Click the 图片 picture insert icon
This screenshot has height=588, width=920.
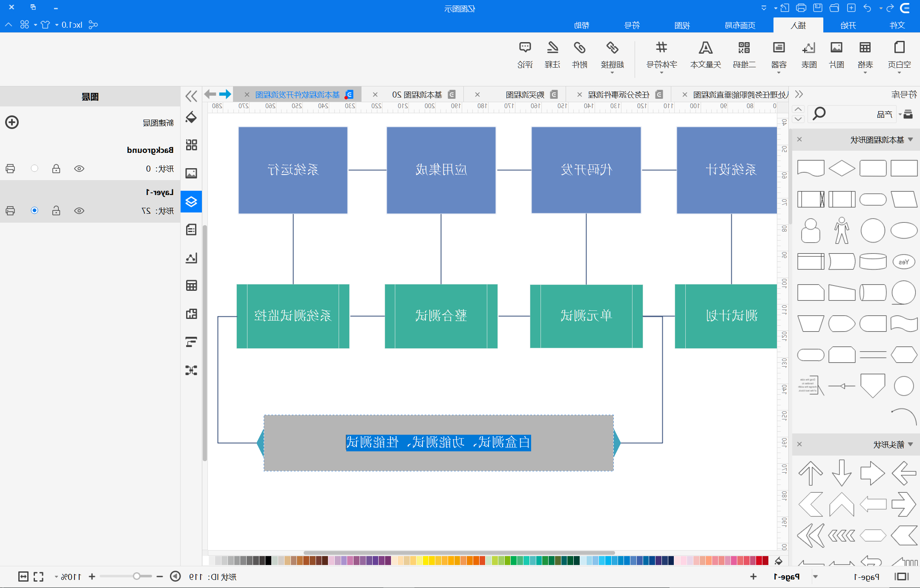(x=837, y=48)
